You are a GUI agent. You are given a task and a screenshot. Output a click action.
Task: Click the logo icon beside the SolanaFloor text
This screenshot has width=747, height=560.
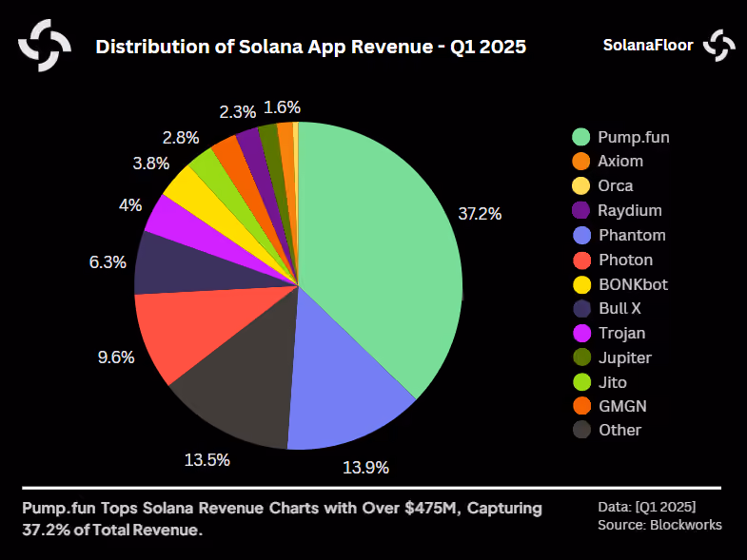718,46
